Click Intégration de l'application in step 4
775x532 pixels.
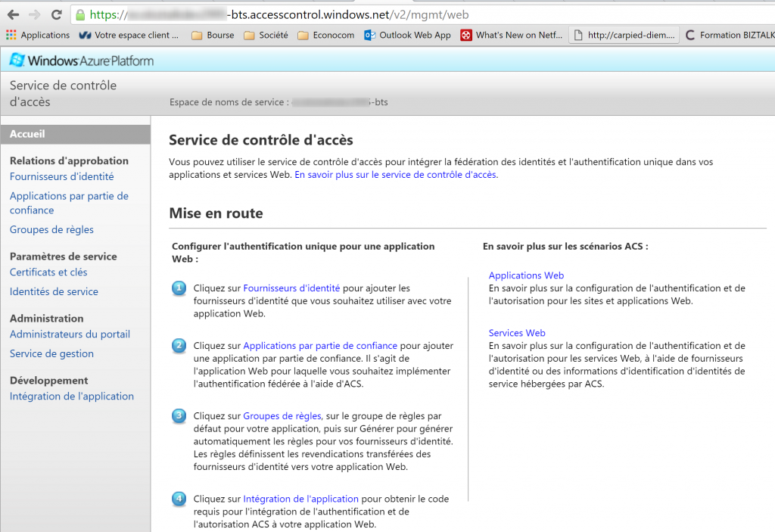pyautogui.click(x=300, y=499)
